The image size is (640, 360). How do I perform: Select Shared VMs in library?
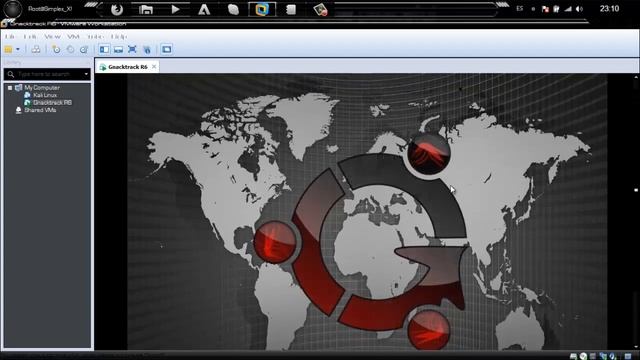click(40, 110)
